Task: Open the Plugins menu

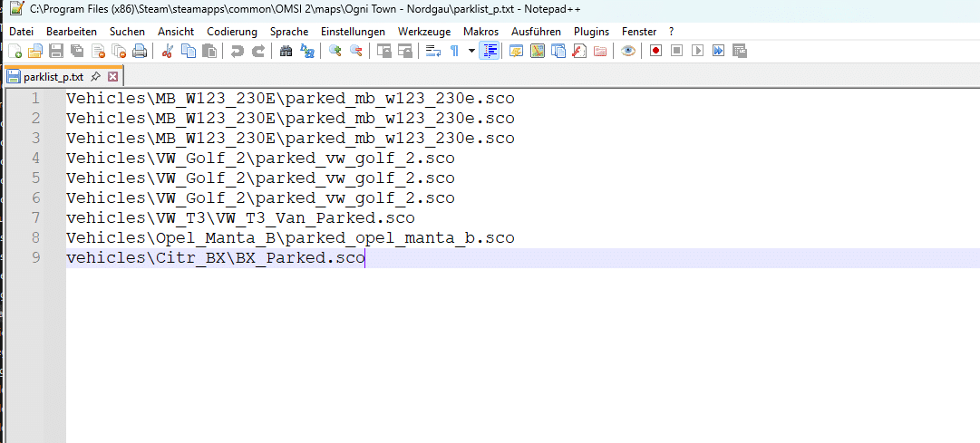Action: 591,32
